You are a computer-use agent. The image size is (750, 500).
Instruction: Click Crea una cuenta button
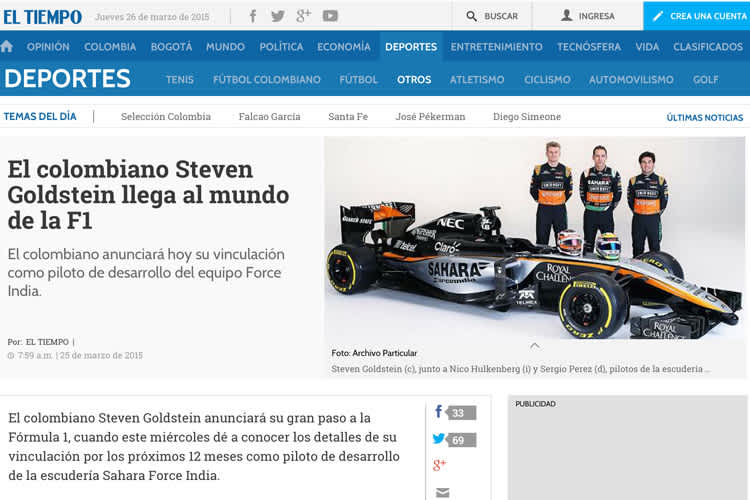[x=696, y=16]
